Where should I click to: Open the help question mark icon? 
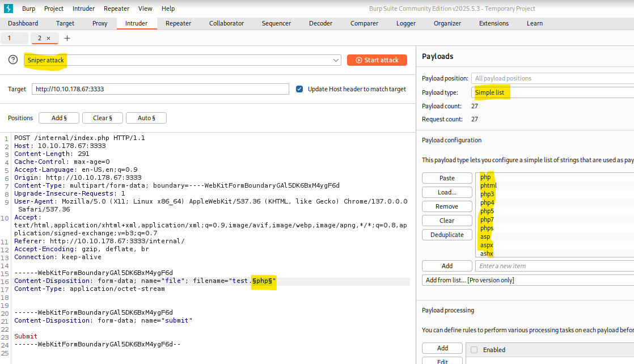(x=13, y=60)
